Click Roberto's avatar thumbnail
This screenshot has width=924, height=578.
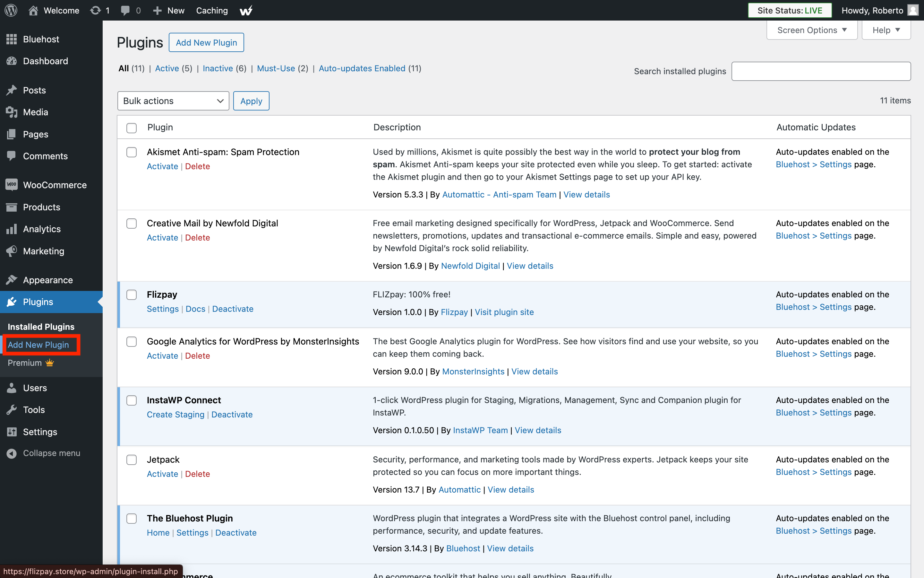click(913, 10)
